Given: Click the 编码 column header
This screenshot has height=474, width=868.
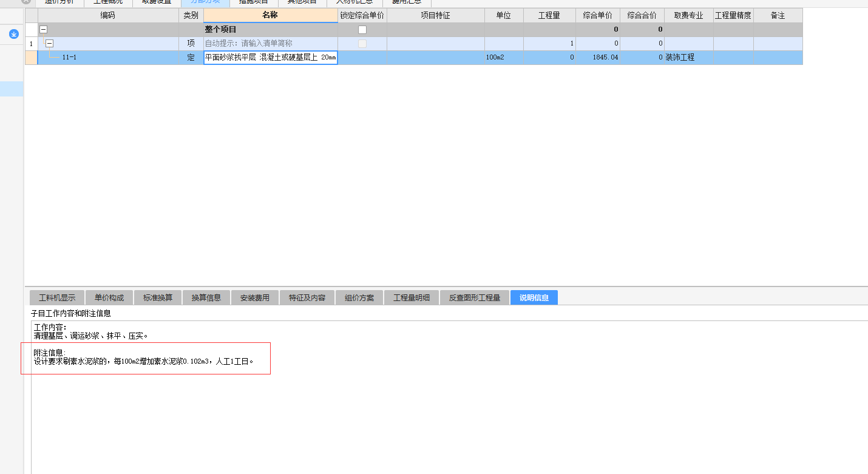Looking at the screenshot, I should pyautogui.click(x=108, y=16).
